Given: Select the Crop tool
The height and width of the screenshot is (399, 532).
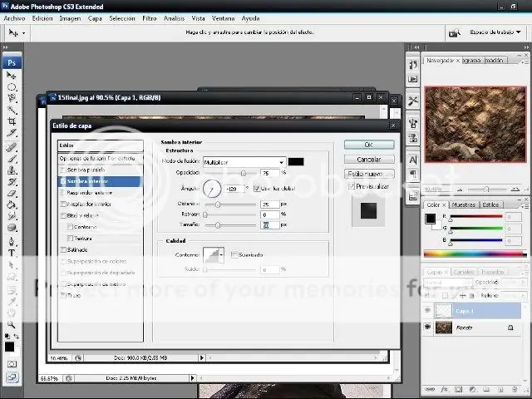Looking at the screenshot, I should [x=12, y=121].
